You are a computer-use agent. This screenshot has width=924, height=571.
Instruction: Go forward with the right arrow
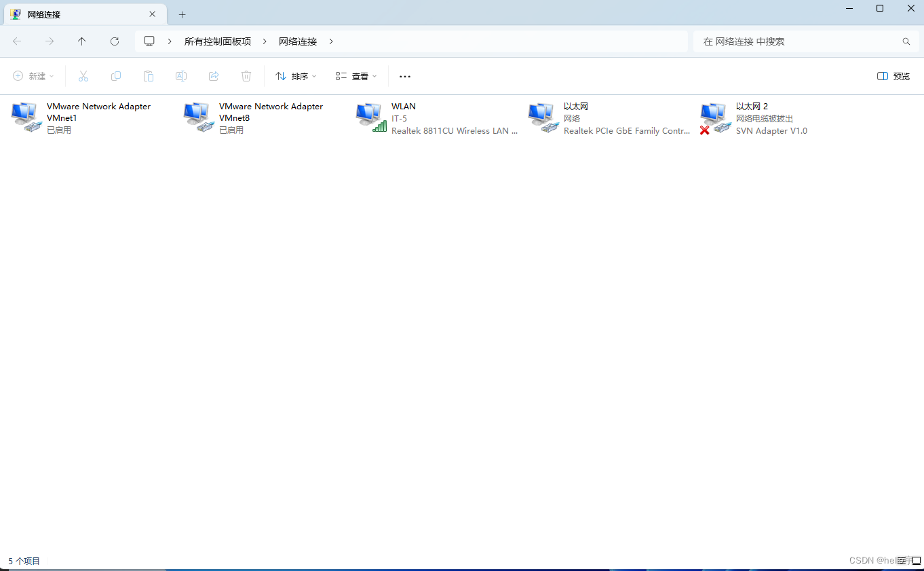tap(50, 41)
